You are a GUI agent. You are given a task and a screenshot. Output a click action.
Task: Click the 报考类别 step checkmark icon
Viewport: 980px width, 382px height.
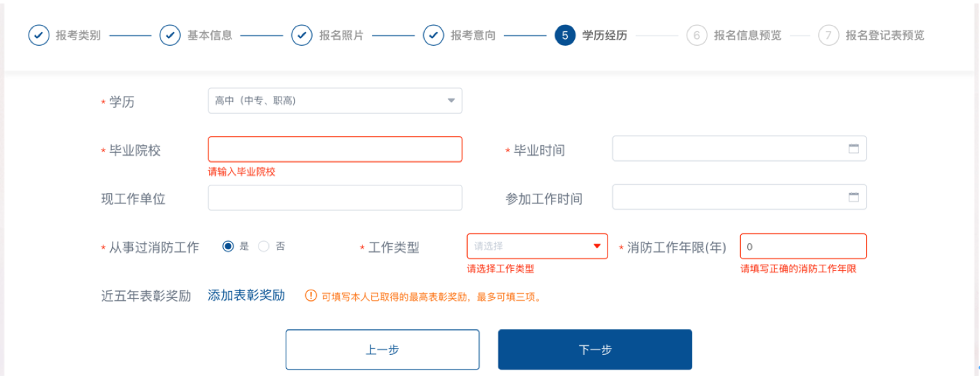(39, 35)
